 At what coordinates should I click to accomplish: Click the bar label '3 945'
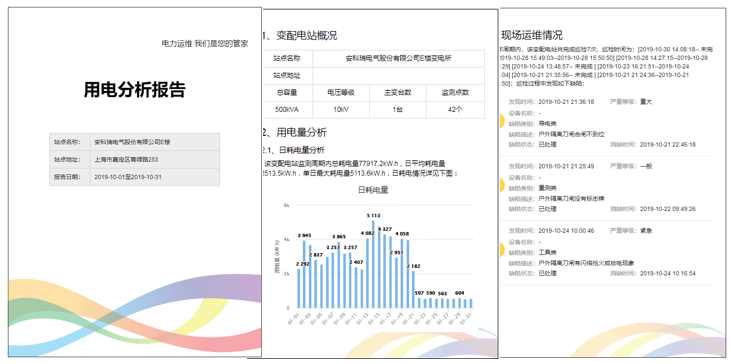click(x=304, y=235)
